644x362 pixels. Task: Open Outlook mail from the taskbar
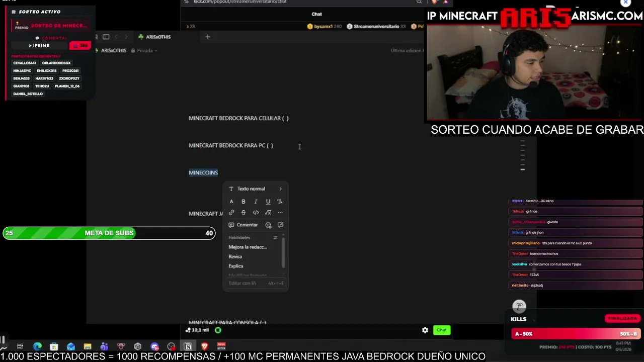pos(71,346)
